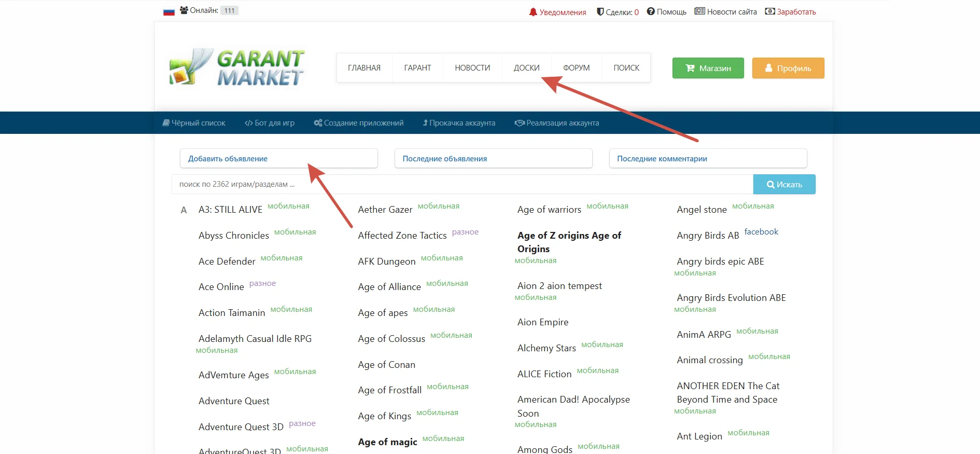
Task: Open Ant Legion link
Action: pyautogui.click(x=699, y=436)
